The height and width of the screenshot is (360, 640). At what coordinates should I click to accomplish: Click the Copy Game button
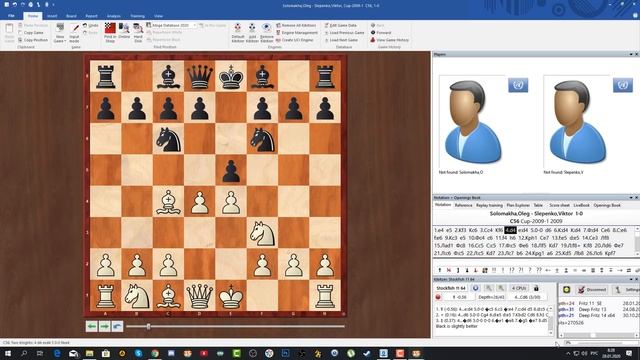(31, 33)
